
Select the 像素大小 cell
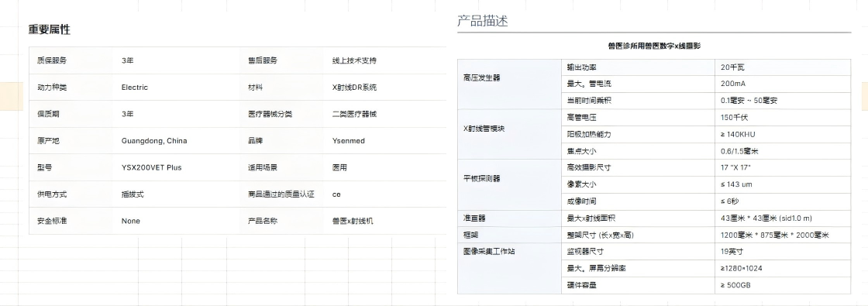point(639,184)
